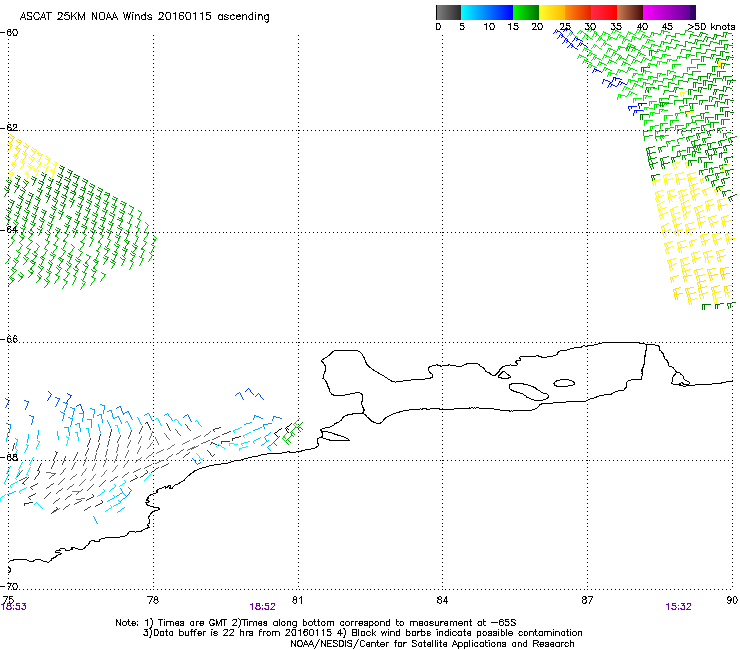
Task: Click the yellow wind barbs near 75E just below 62S
Action: click(x=31, y=157)
